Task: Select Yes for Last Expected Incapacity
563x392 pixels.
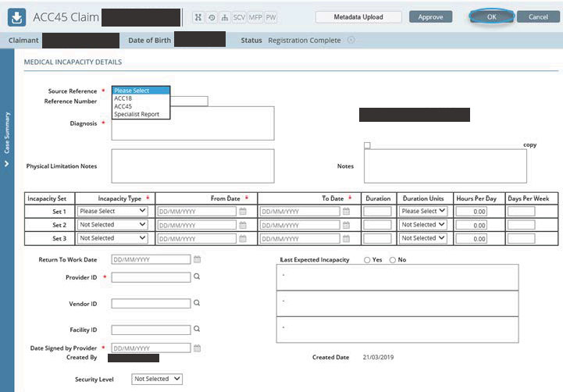Action: pyautogui.click(x=366, y=260)
